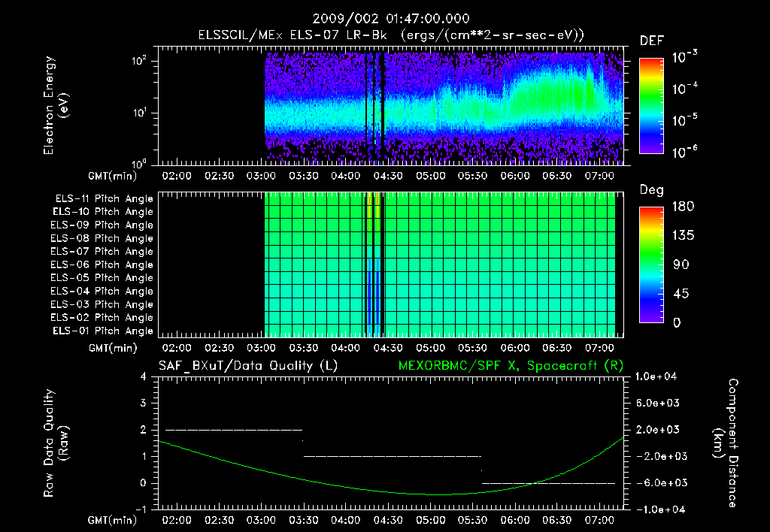The width and height of the screenshot is (770, 532).
Task: Click the 03:00 tick under pitch angle panel
Action: coord(261,348)
